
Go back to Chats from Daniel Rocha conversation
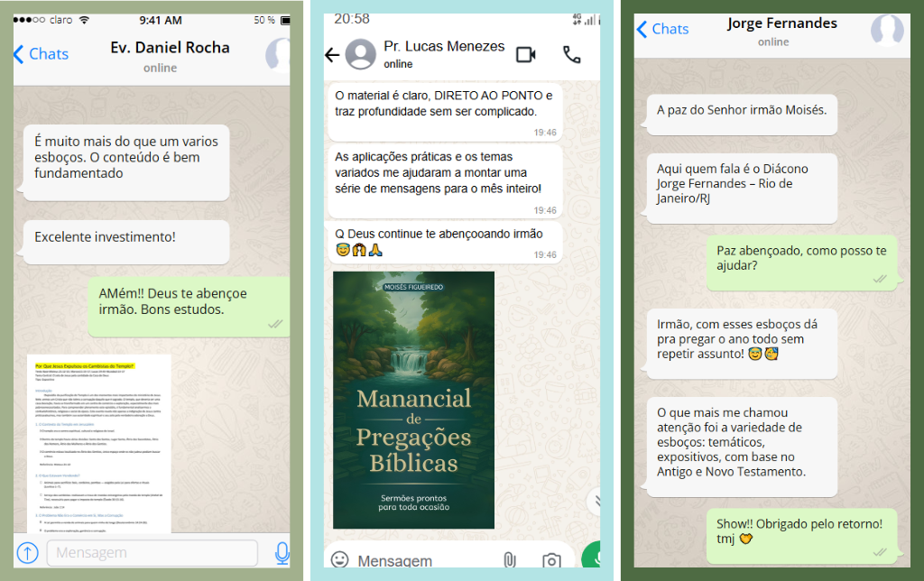[x=41, y=54]
